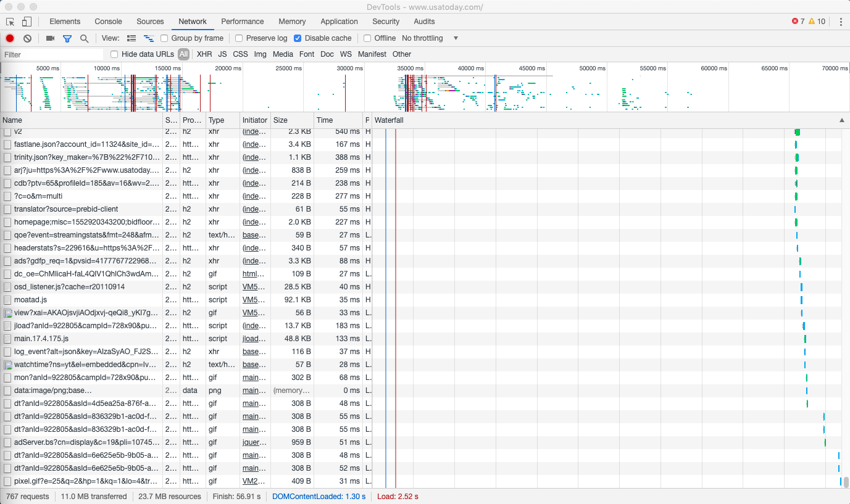
Task: Check the Hide data URLs checkbox
Action: 114,54
